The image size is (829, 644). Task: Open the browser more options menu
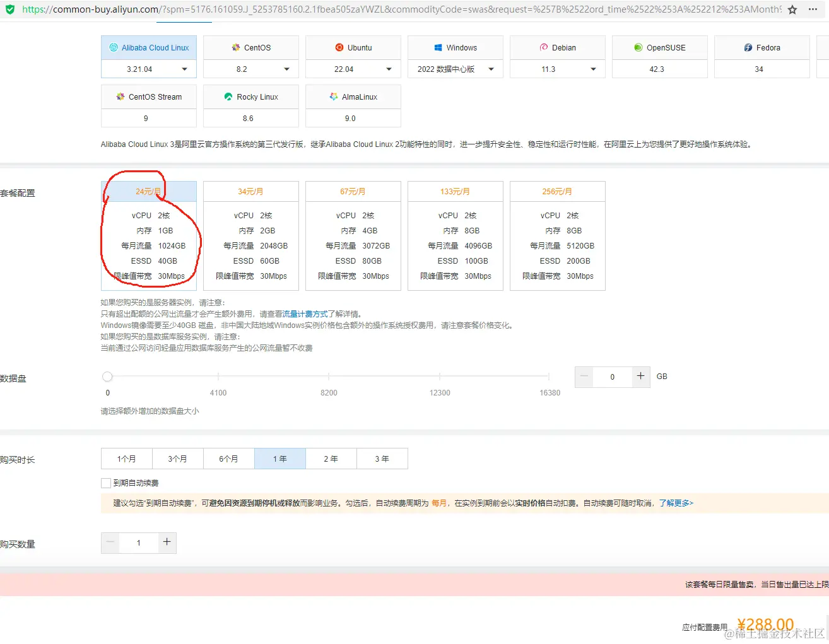point(813,9)
